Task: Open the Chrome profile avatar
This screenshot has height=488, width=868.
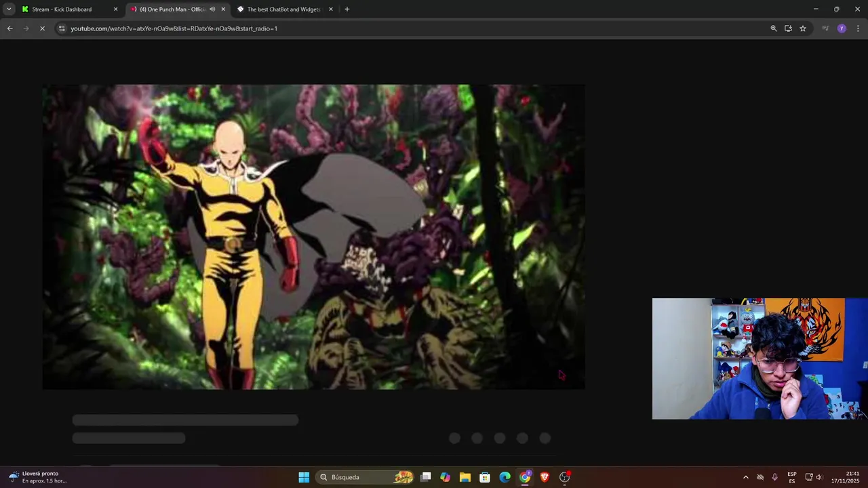Action: 842,28
